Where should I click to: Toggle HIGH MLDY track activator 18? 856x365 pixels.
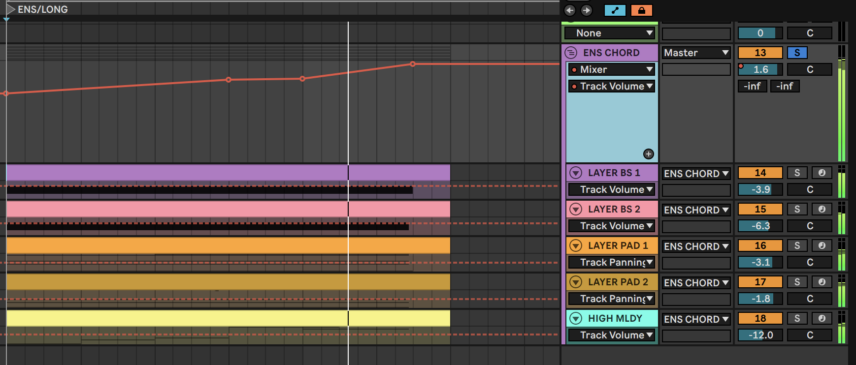click(760, 319)
